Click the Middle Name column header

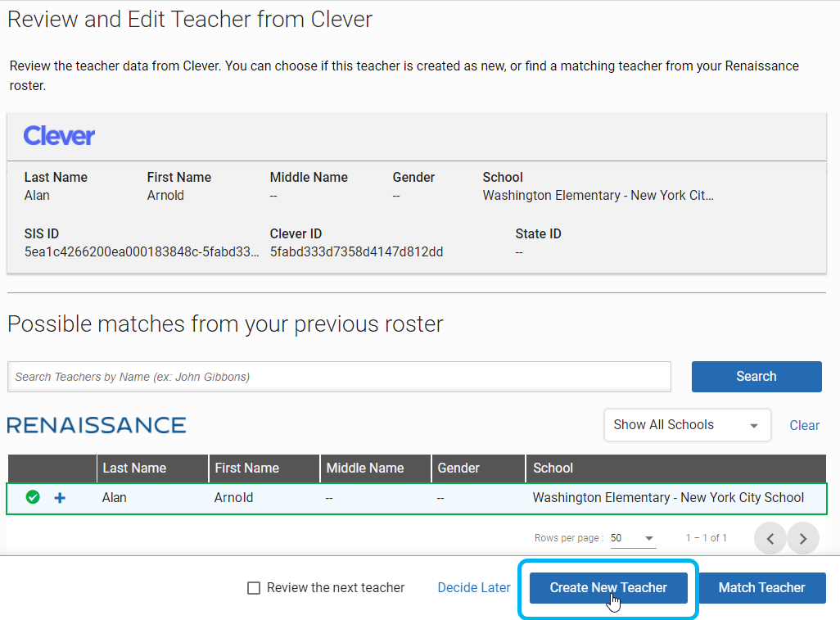pyautogui.click(x=376, y=468)
